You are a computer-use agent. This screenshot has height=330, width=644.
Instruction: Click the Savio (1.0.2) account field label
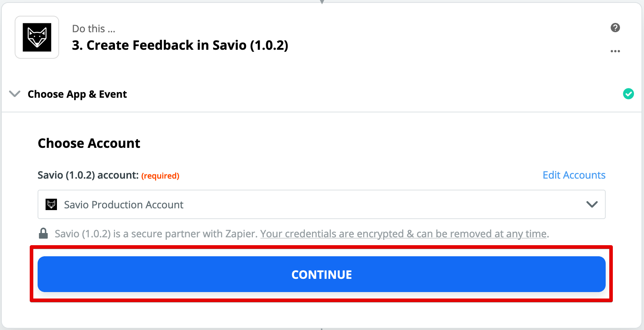click(88, 175)
